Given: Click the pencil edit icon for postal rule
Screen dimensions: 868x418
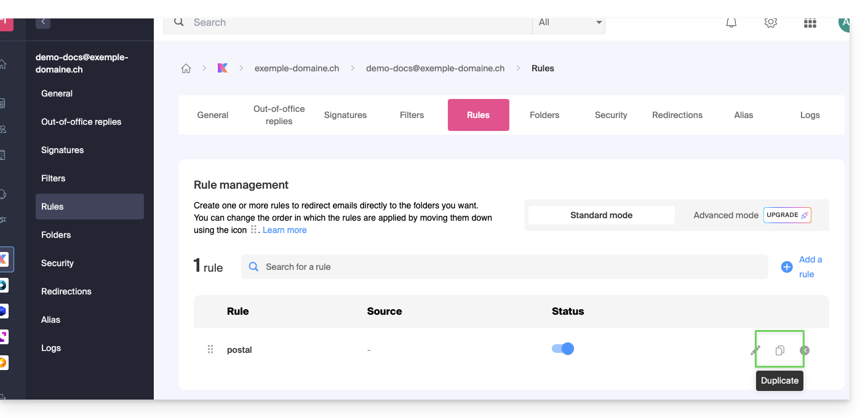Looking at the screenshot, I should pos(755,350).
